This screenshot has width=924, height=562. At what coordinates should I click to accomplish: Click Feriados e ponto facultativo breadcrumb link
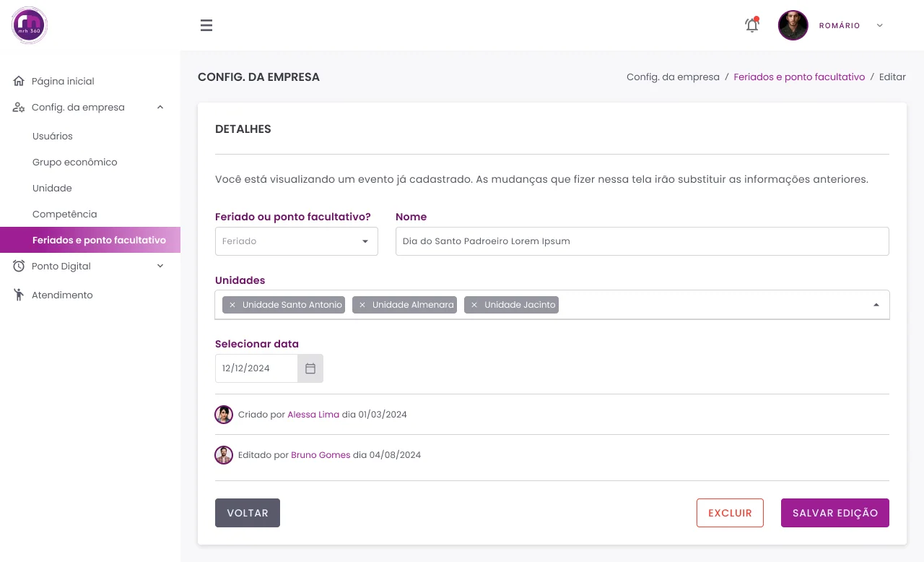(x=799, y=77)
